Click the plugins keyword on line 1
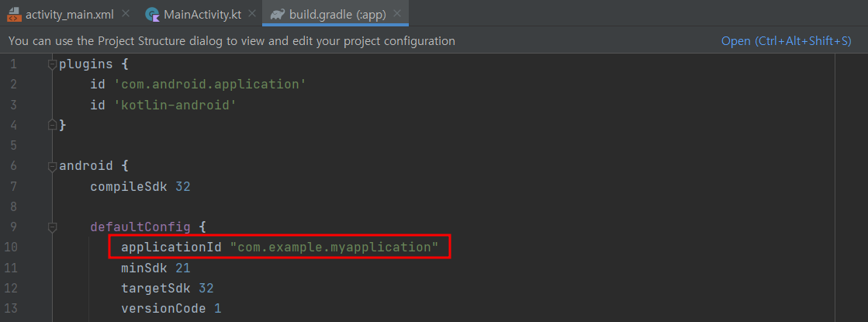Screen dimensions: 868x322 point(86,64)
